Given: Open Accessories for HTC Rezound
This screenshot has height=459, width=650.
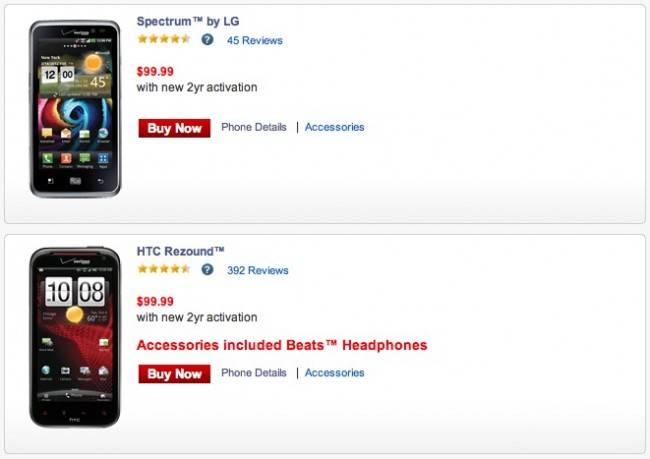Looking at the screenshot, I should (335, 373).
